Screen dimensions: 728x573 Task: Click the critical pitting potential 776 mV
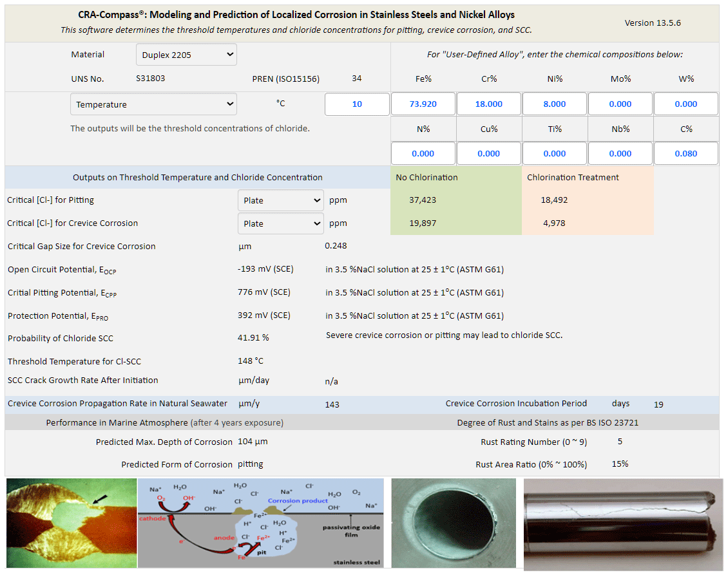[x=264, y=292]
